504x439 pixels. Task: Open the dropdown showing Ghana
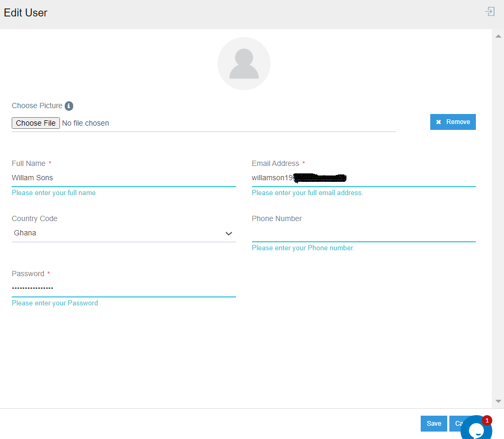117,233
